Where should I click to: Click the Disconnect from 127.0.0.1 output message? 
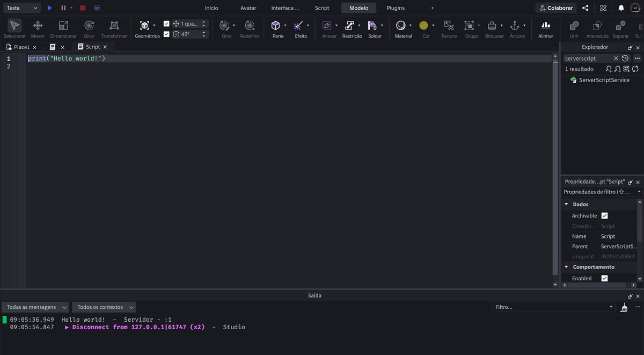click(x=138, y=327)
